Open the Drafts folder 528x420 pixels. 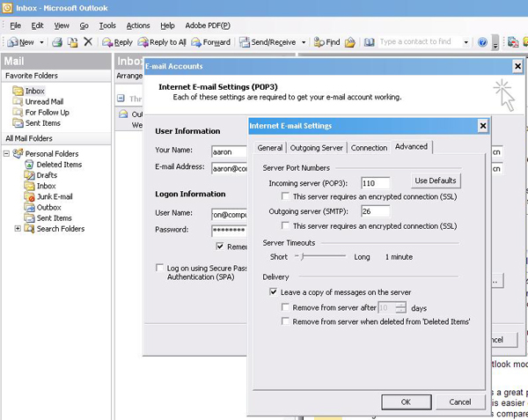pos(47,175)
